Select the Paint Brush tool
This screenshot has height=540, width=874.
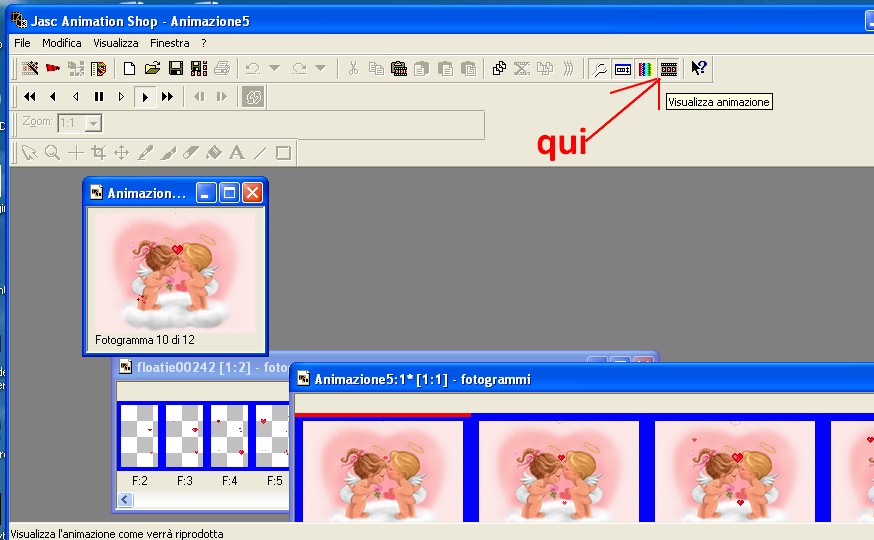[168, 152]
